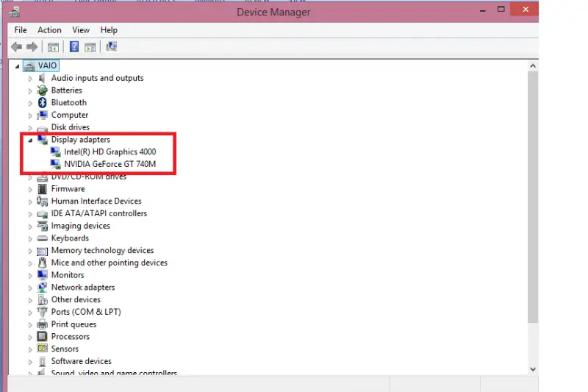Click the VAIO computer icon
The width and height of the screenshot is (588, 392).
[29, 65]
